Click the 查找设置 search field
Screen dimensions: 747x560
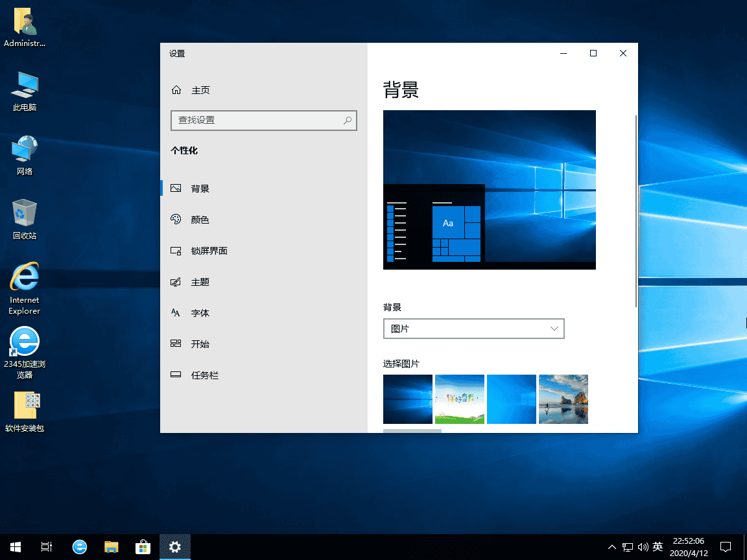(x=263, y=120)
